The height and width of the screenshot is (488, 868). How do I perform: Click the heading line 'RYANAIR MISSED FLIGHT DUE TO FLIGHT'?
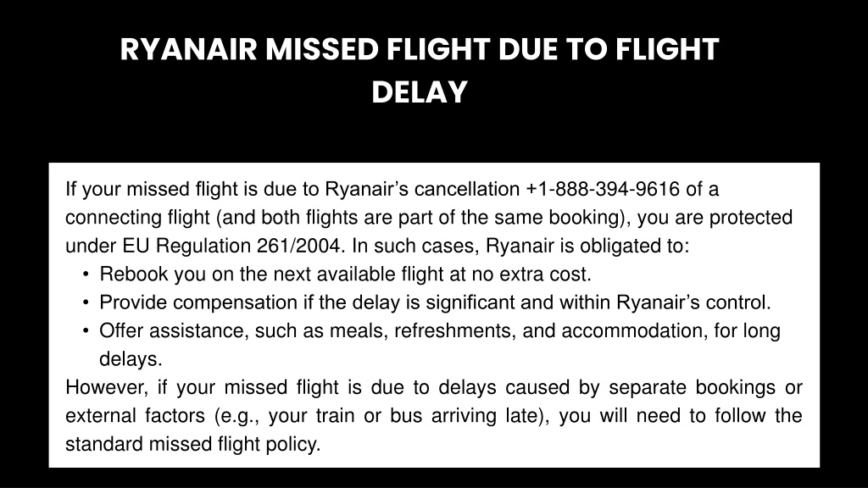(x=419, y=49)
